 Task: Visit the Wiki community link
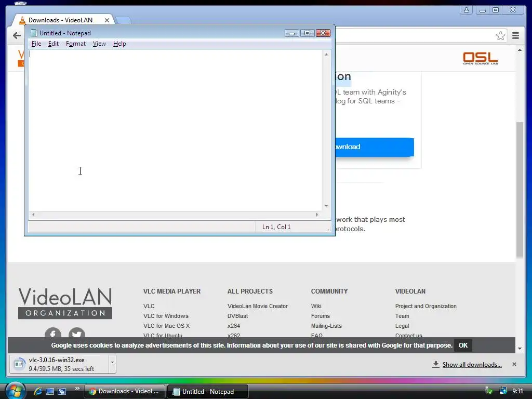[x=316, y=306]
